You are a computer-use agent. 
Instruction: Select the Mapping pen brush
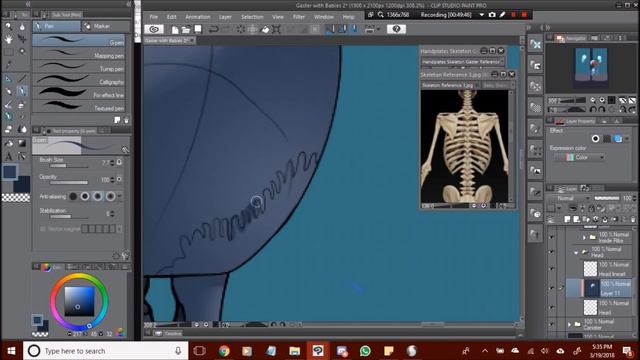click(79, 53)
